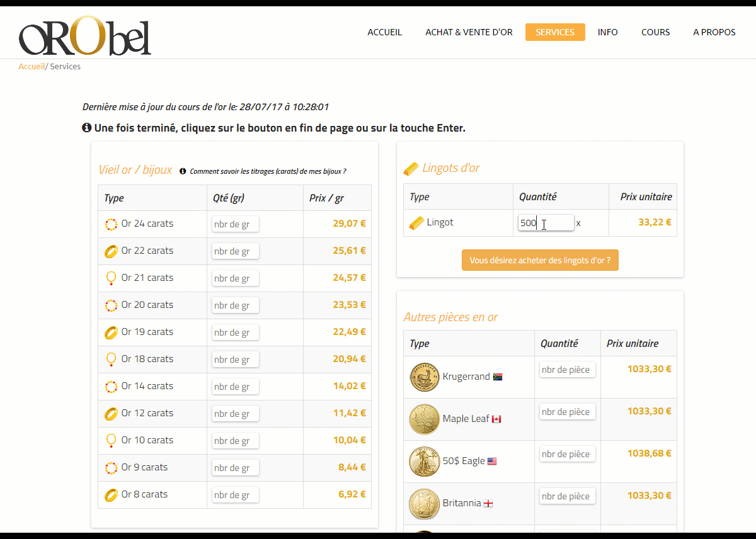Focus the Or 8 carats quantity field
Image resolution: width=756 pixels, height=539 pixels.
pos(235,495)
